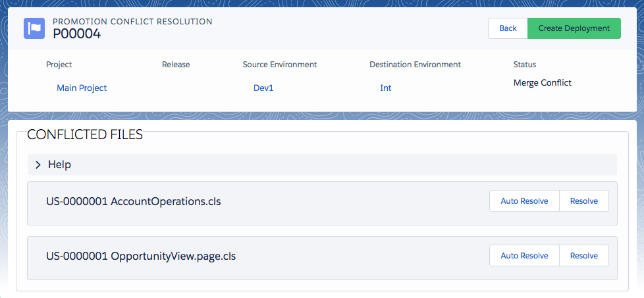Click the promotion flag icon beside P00004
644x298 pixels.
34,28
